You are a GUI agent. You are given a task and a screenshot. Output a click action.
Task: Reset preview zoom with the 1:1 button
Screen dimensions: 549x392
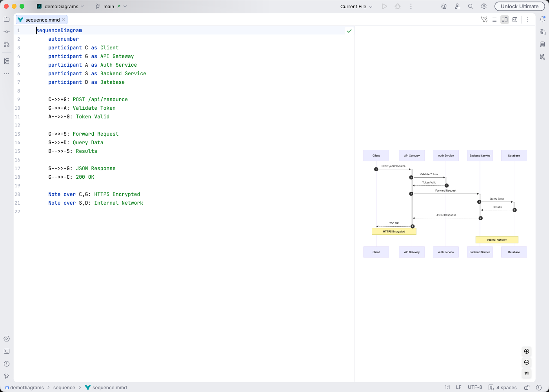pyautogui.click(x=526, y=373)
